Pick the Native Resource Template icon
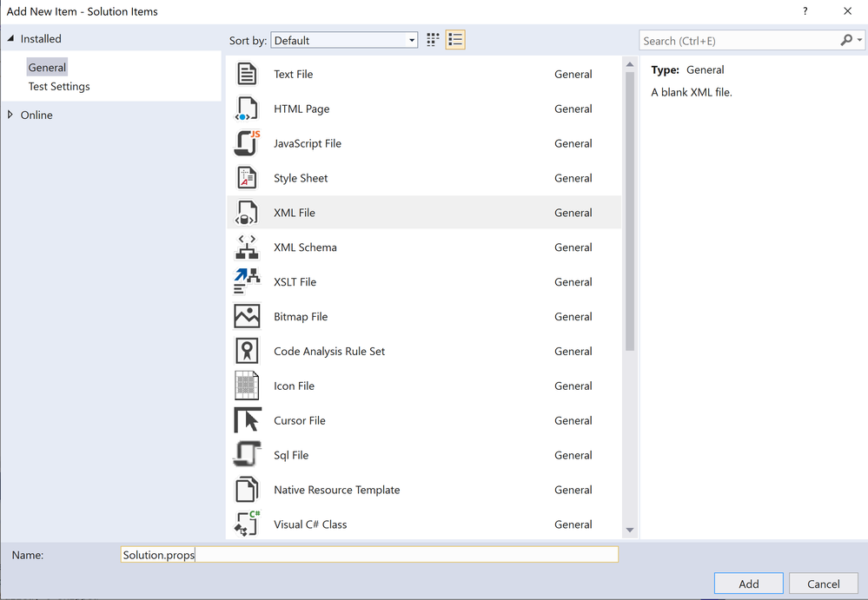Image resolution: width=868 pixels, height=600 pixels. pyautogui.click(x=247, y=490)
